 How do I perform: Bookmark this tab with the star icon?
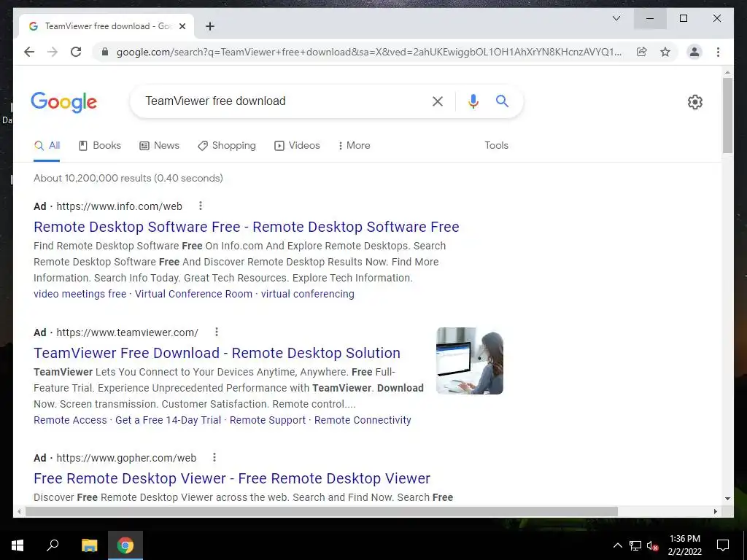pyautogui.click(x=665, y=52)
